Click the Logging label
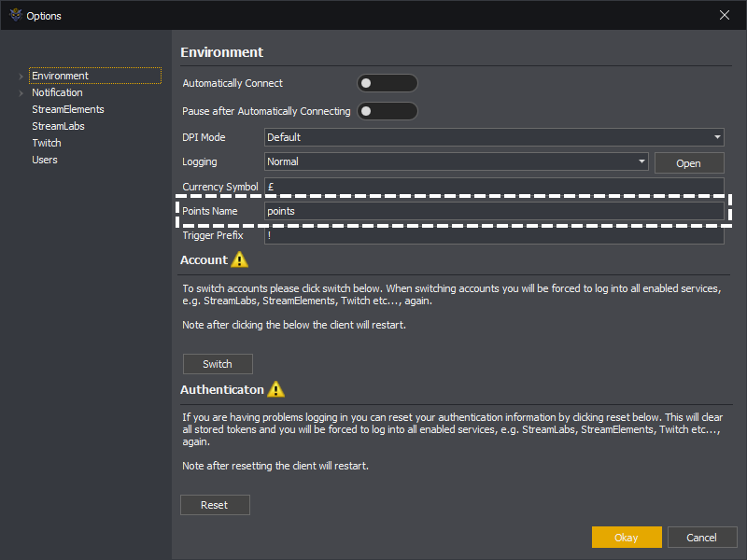Viewport: 747px width, 560px height. 199,161
